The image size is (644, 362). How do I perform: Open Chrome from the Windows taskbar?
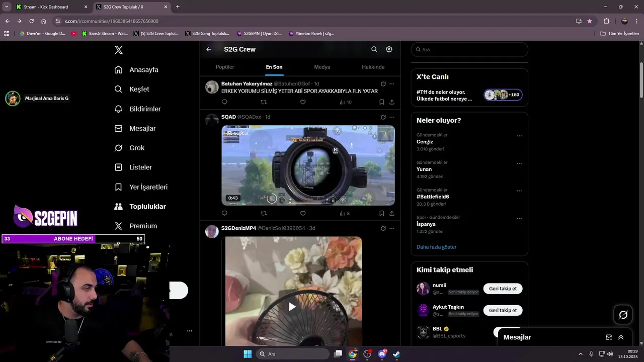pyautogui.click(x=353, y=354)
